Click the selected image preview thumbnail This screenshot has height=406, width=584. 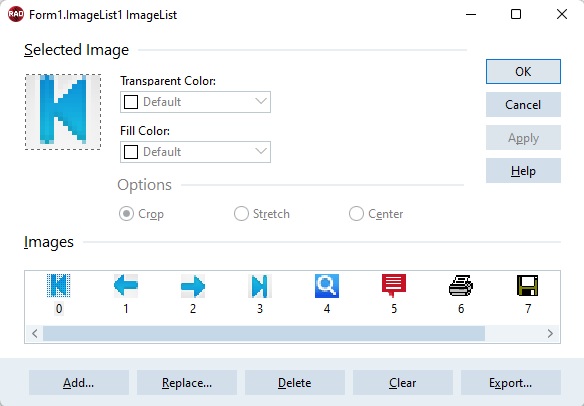click(63, 112)
